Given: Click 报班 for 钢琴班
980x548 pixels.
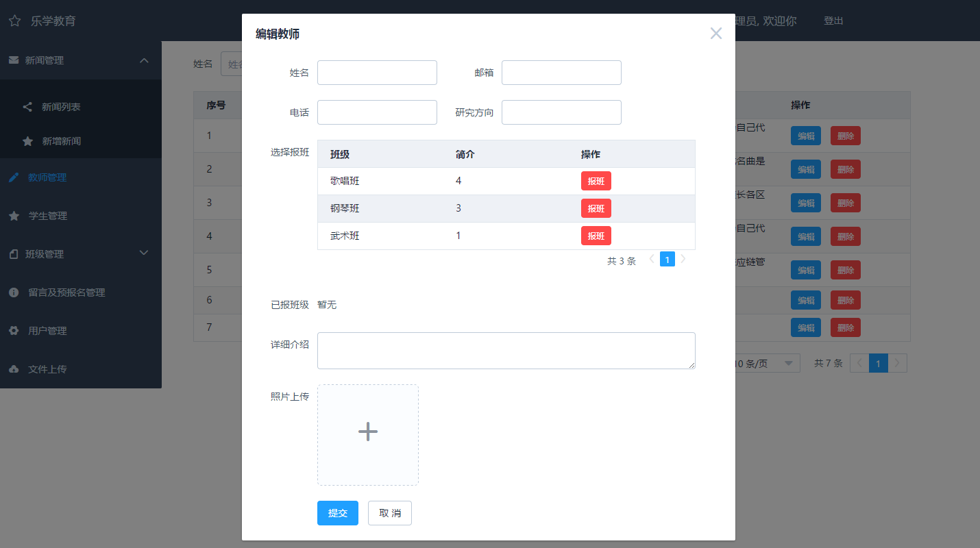Looking at the screenshot, I should [x=596, y=208].
